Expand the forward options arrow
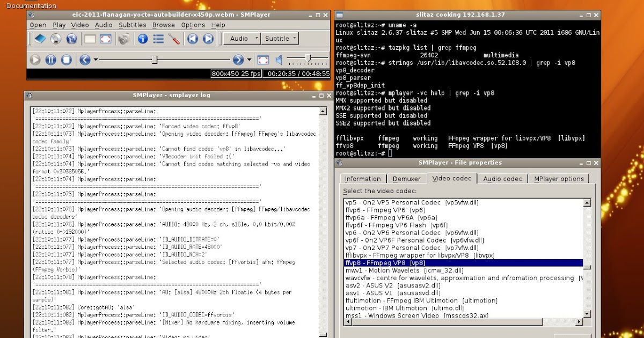The width and height of the screenshot is (644, 338). pyautogui.click(x=249, y=60)
